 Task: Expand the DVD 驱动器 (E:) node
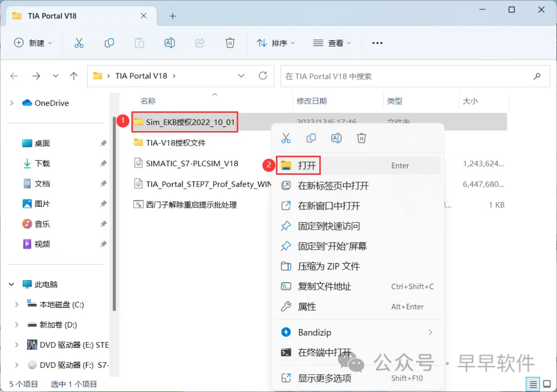click(x=17, y=345)
